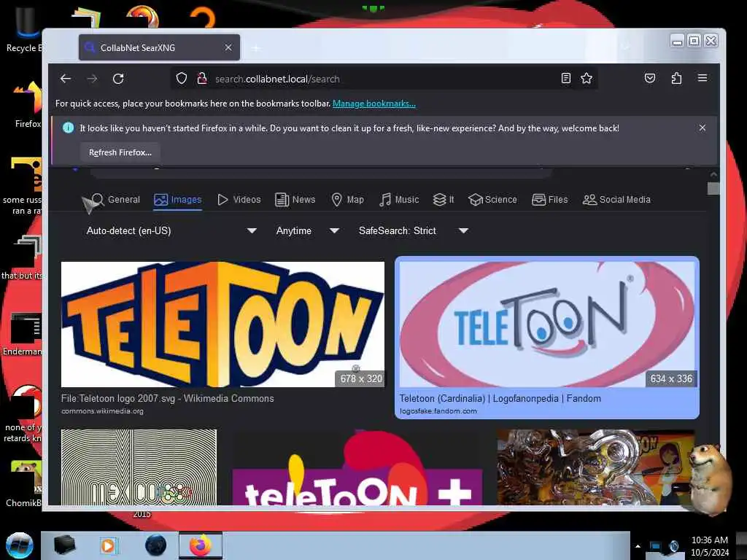Go back using the browser back arrow

[x=66, y=79]
